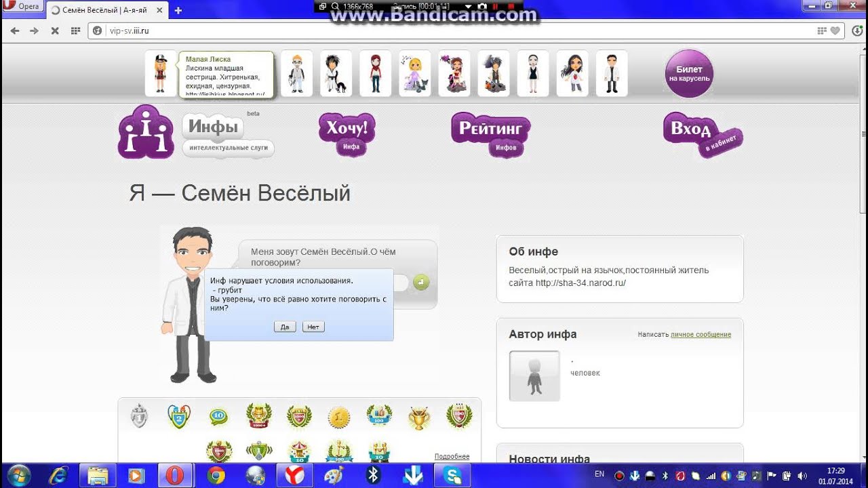Click the author's gray profile picture
This screenshot has width=868, height=488.
pos(534,375)
